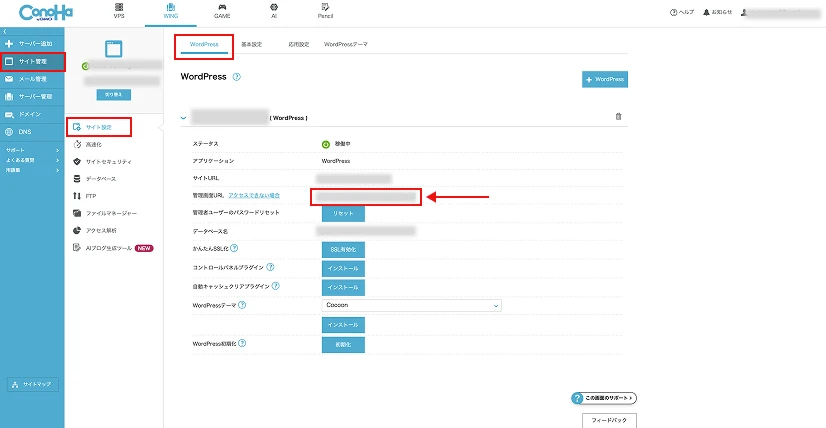The height and width of the screenshot is (428, 826).
Task: Click インストール below the Cocoon theme dropdown
Action: click(x=343, y=325)
